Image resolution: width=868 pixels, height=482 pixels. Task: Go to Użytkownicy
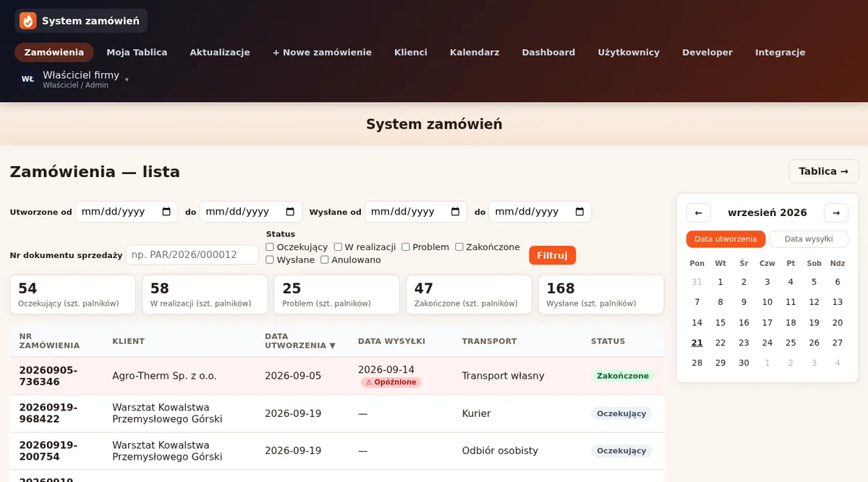[629, 52]
